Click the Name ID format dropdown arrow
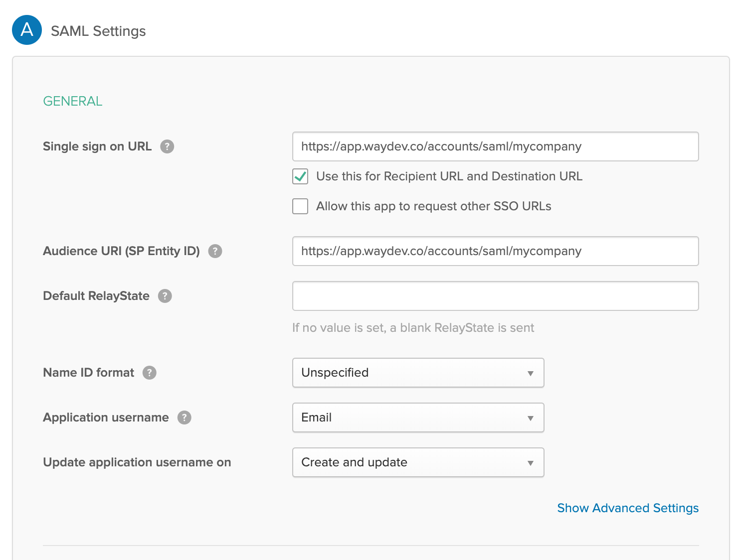 click(x=531, y=373)
